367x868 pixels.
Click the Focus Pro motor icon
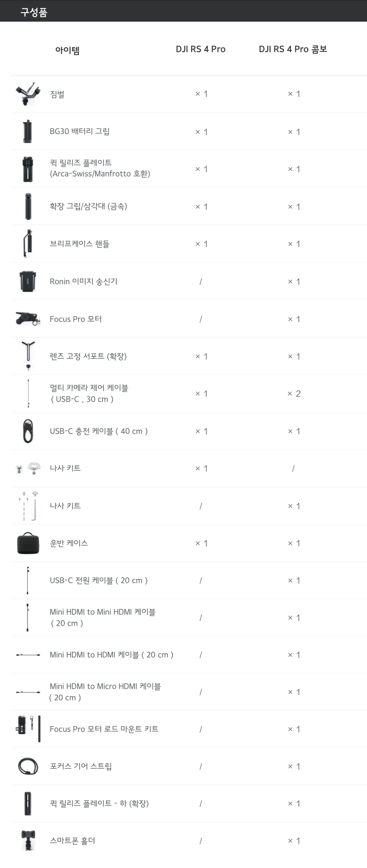(x=28, y=319)
